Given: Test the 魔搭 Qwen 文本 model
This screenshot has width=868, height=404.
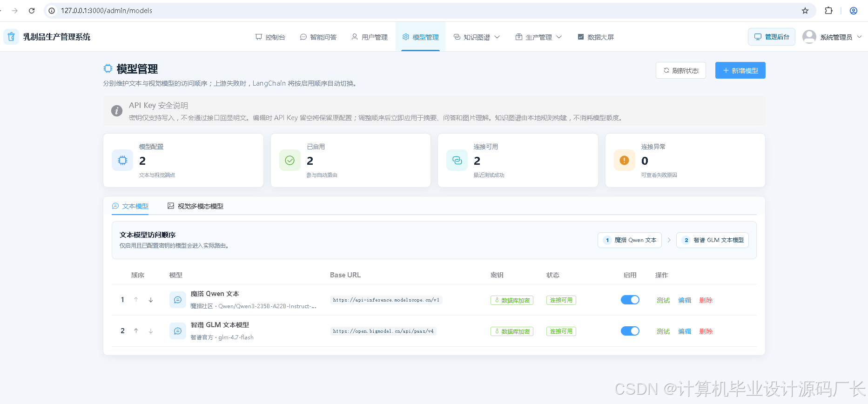Looking at the screenshot, I should click(x=663, y=300).
